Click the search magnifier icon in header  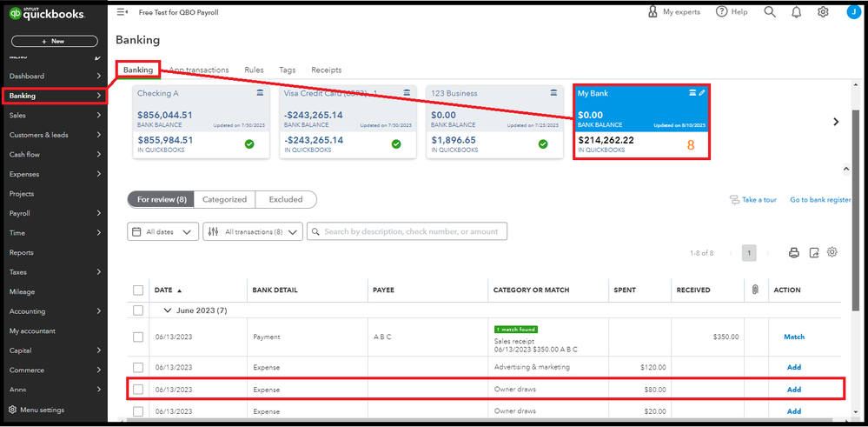770,11
